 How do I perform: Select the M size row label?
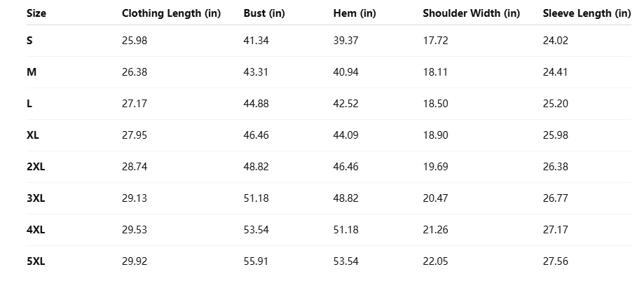coord(32,72)
